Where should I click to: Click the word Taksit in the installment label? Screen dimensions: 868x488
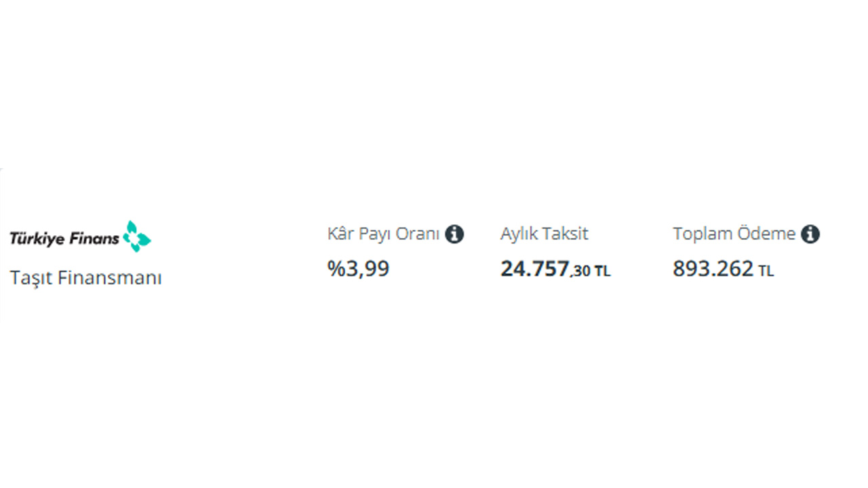pos(564,235)
